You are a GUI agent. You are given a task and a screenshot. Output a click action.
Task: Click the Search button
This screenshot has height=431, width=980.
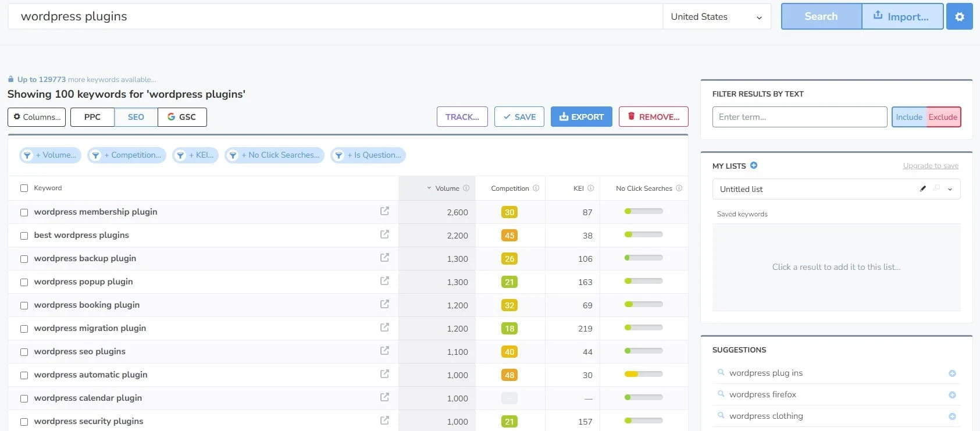(x=821, y=16)
